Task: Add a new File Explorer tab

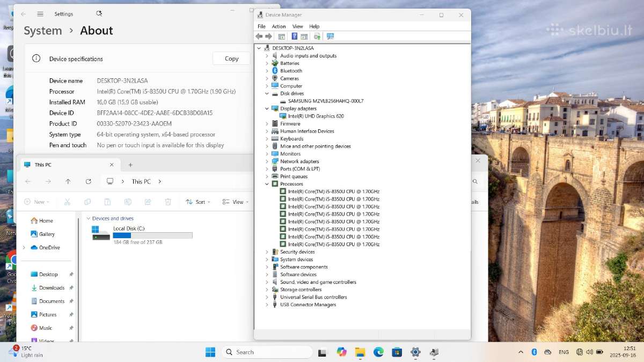Action: click(130, 165)
